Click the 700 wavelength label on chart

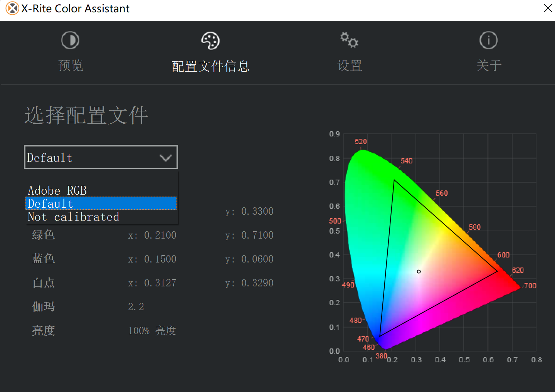click(x=530, y=286)
